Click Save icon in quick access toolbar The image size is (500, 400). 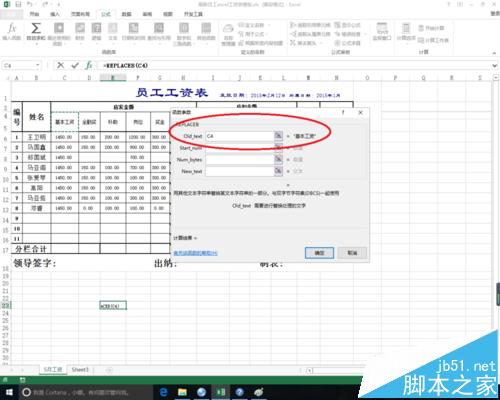pos(19,4)
